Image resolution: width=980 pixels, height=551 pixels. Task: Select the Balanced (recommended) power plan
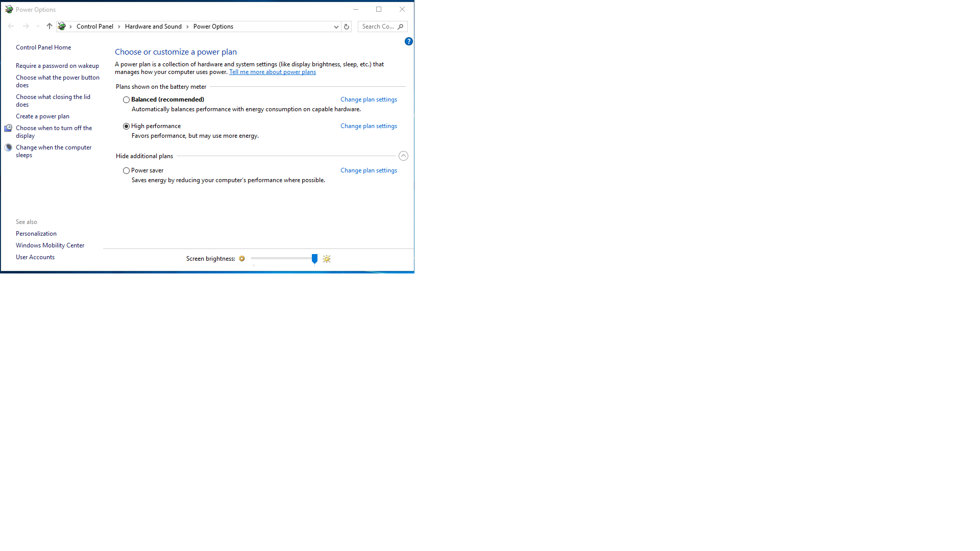pos(126,100)
